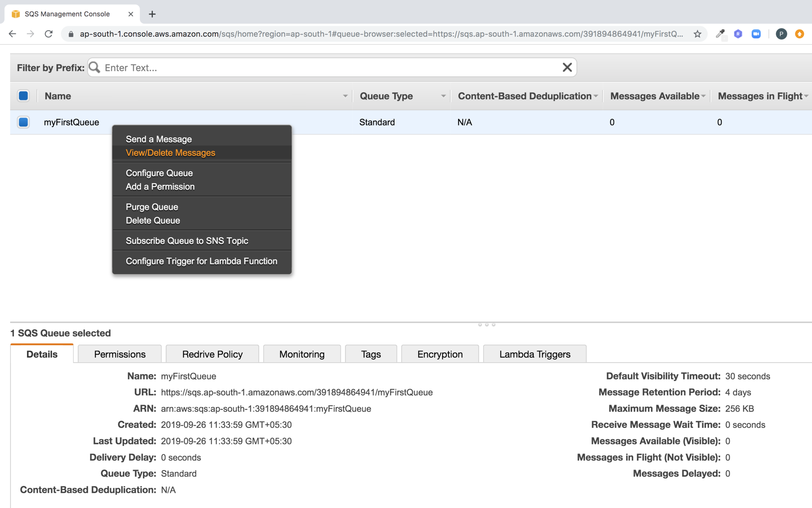Click Send a Message option

[x=159, y=139]
